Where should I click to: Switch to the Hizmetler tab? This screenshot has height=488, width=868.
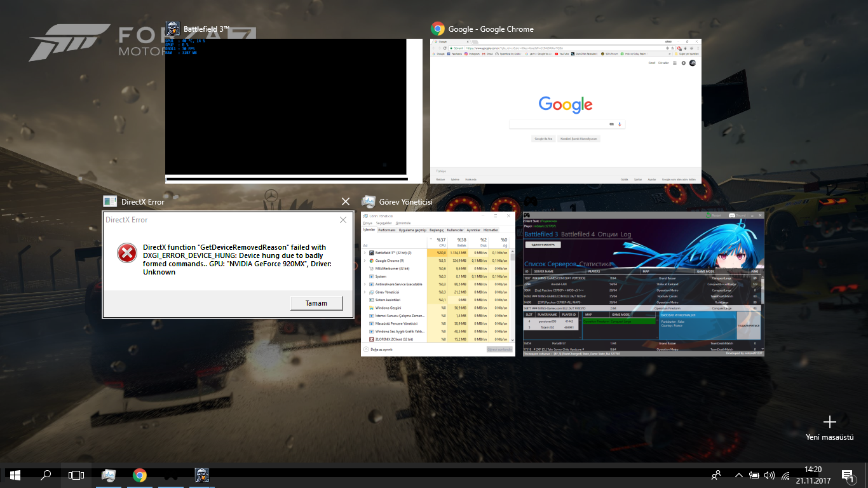coord(491,230)
